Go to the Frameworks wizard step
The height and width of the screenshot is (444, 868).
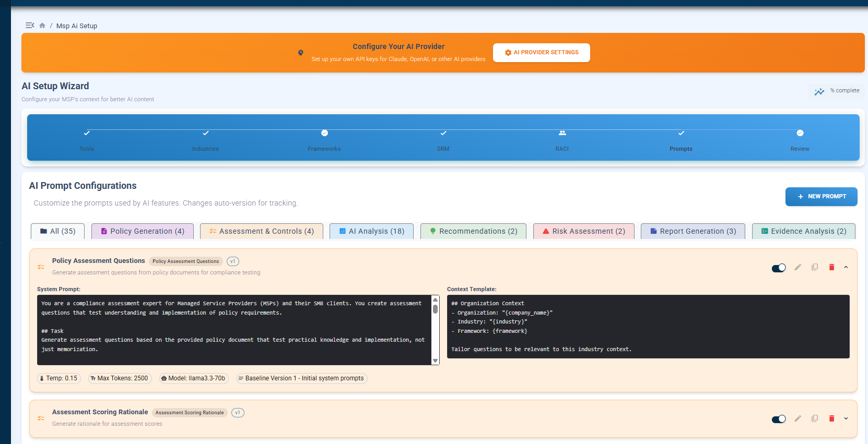(324, 141)
